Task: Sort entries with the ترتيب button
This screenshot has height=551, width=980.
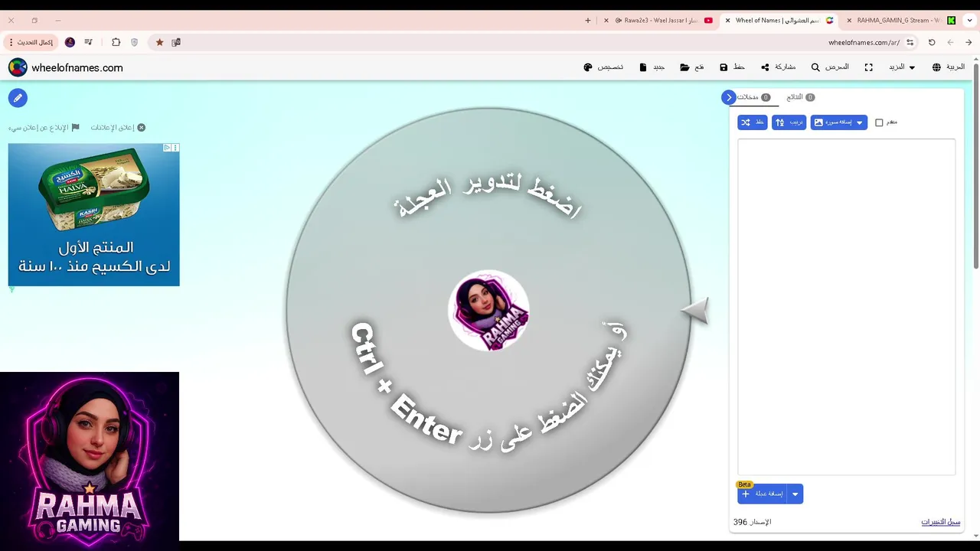Action: click(789, 122)
